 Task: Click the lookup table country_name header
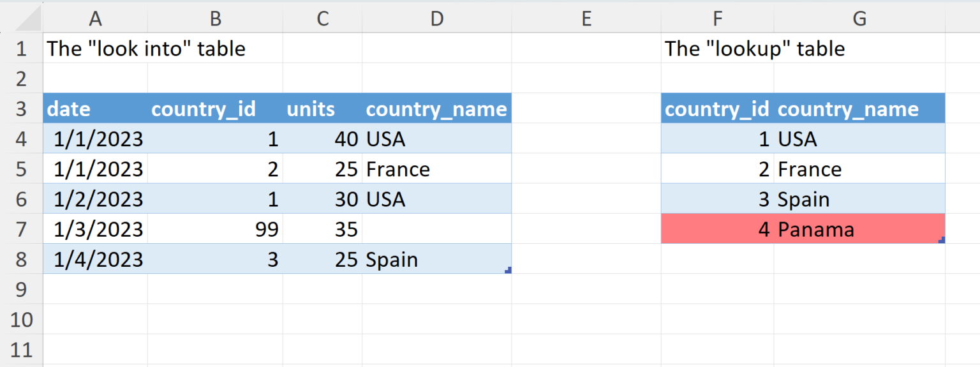click(859, 109)
